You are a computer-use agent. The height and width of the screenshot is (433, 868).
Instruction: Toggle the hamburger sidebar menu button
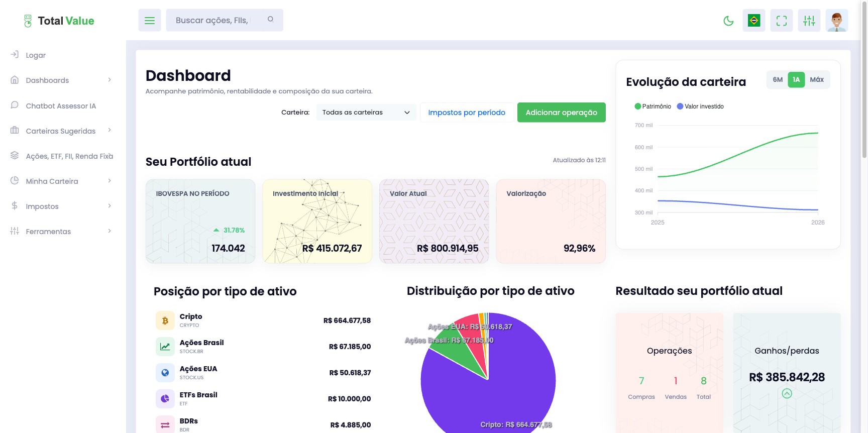click(150, 20)
